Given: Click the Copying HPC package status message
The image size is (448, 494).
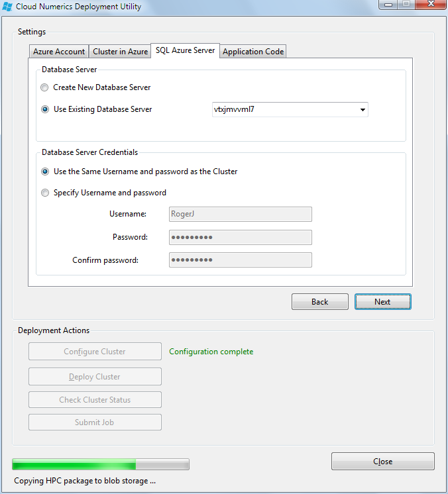Looking at the screenshot, I should click(85, 481).
